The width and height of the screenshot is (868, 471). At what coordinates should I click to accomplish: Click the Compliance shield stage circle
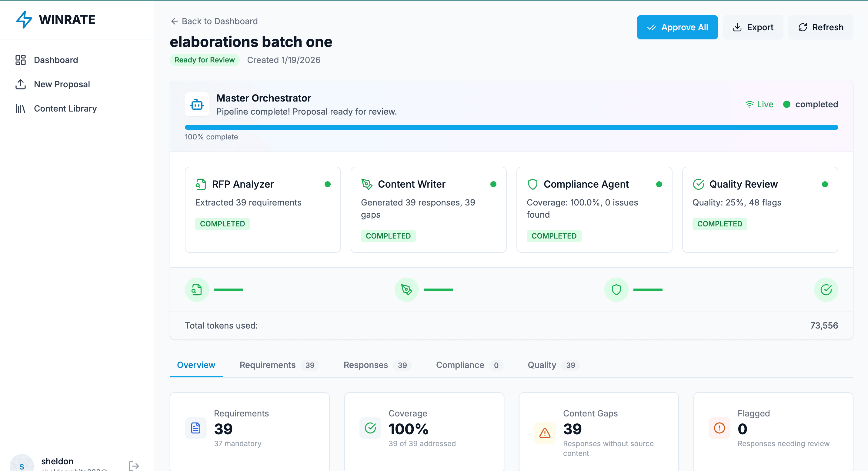tap(616, 290)
